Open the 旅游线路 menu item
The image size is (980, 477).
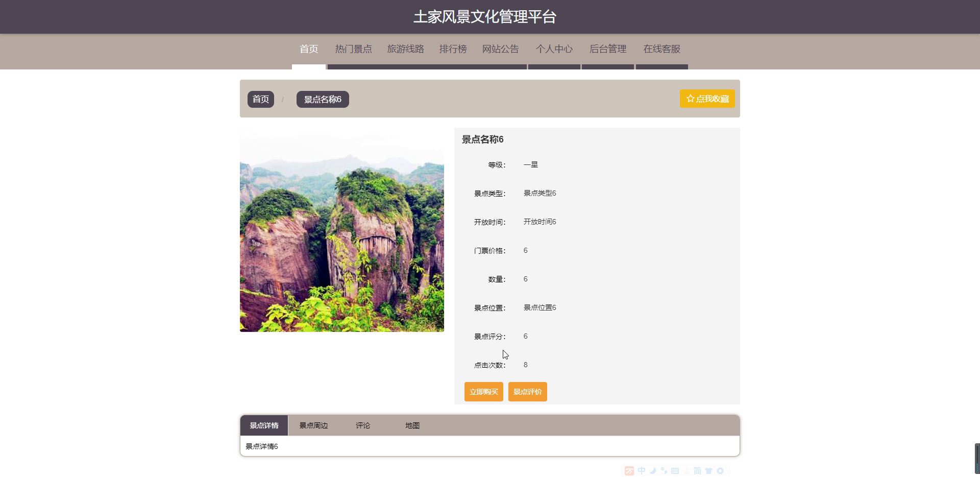[x=405, y=49]
